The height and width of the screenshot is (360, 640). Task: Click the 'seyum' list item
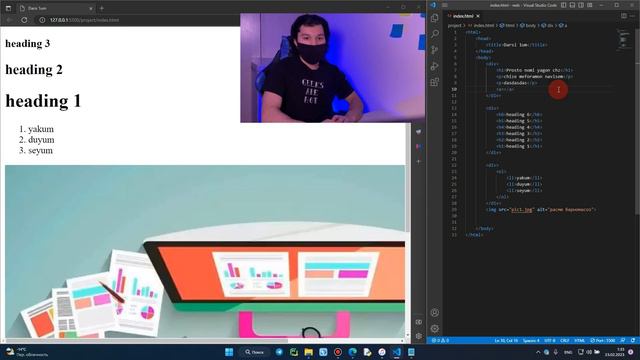click(40, 150)
